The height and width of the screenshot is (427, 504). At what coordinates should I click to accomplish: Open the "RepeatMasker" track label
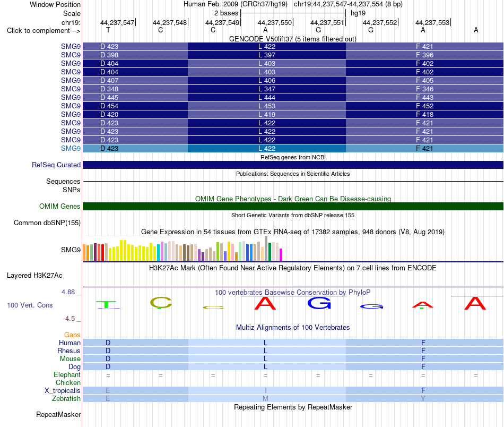58,414
